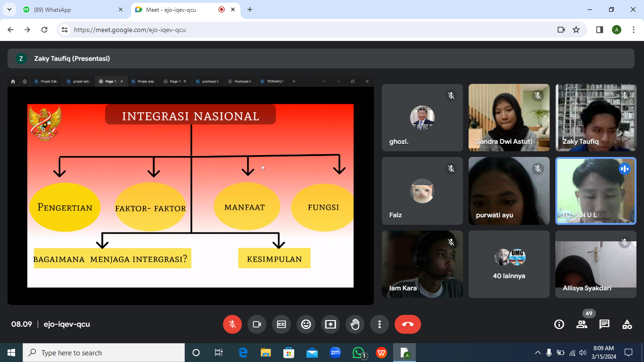Open the meeting details info icon
The width and height of the screenshot is (644, 362).
tap(559, 324)
